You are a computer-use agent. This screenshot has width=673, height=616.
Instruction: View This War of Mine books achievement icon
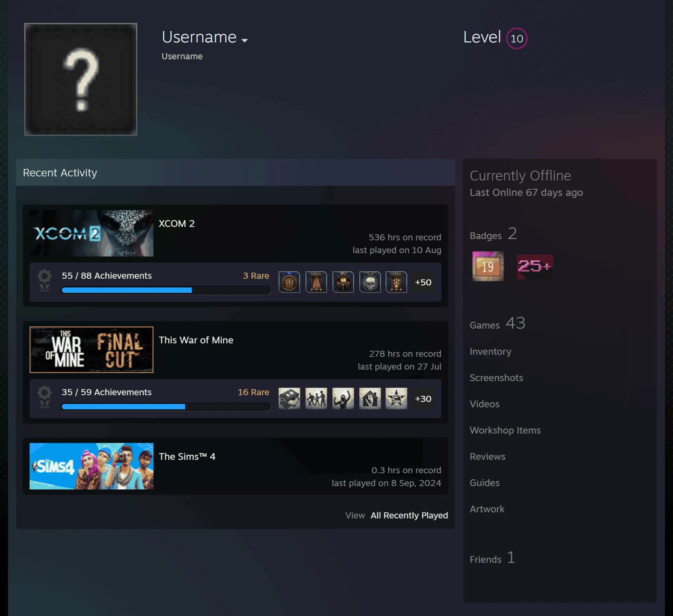pos(289,398)
